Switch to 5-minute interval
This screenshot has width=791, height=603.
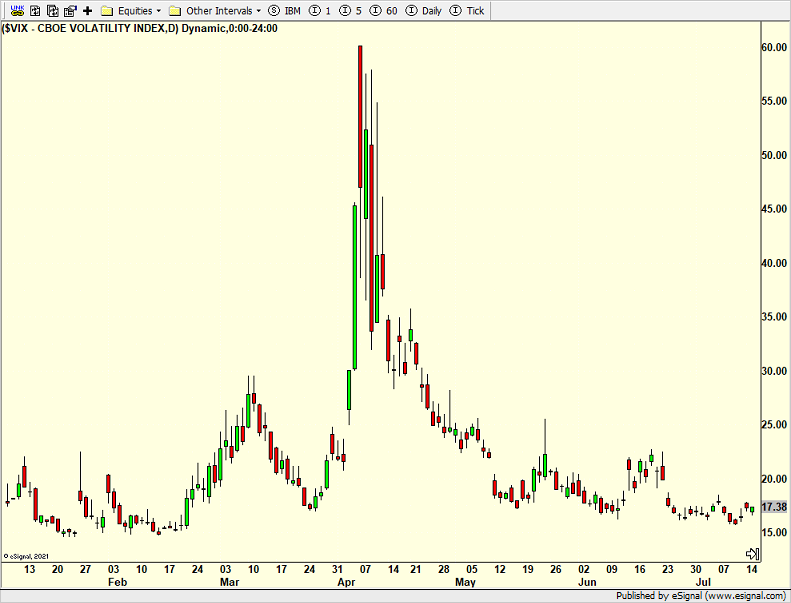(x=351, y=11)
